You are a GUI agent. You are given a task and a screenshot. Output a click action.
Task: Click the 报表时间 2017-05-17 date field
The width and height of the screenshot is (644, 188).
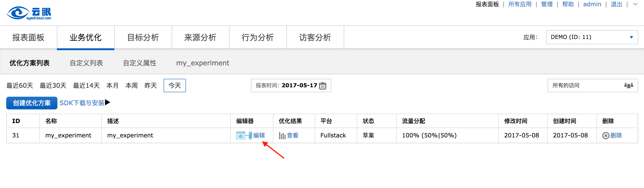[291, 85]
